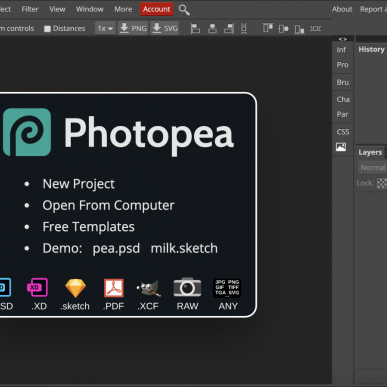Open Free Templates
This screenshot has height=387, width=387.
click(88, 227)
